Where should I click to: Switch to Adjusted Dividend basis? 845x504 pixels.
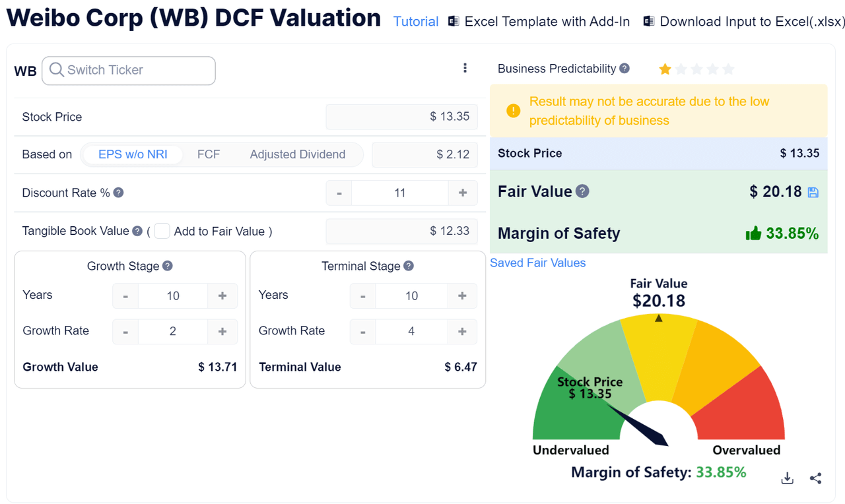click(298, 154)
